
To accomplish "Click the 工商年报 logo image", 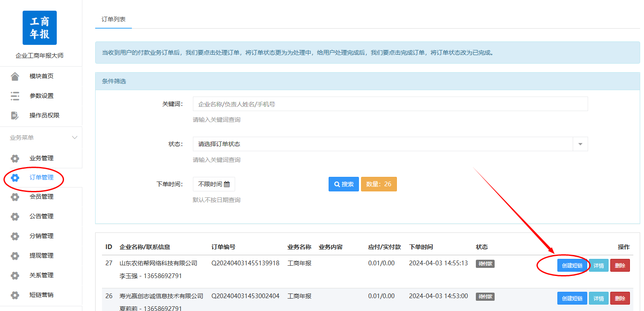I will (x=40, y=28).
